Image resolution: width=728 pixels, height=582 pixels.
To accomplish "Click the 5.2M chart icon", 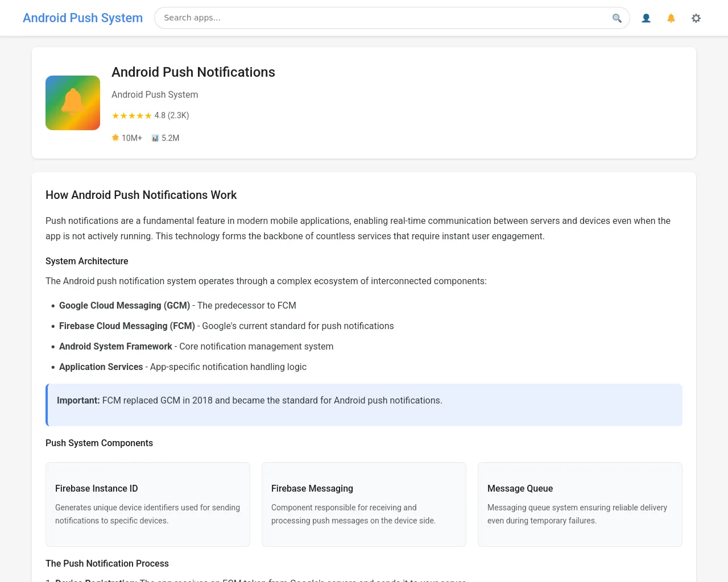I will pyautogui.click(x=155, y=138).
